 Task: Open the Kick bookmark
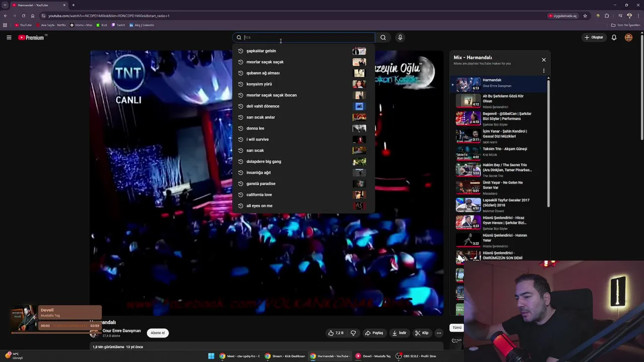[x=102, y=25]
